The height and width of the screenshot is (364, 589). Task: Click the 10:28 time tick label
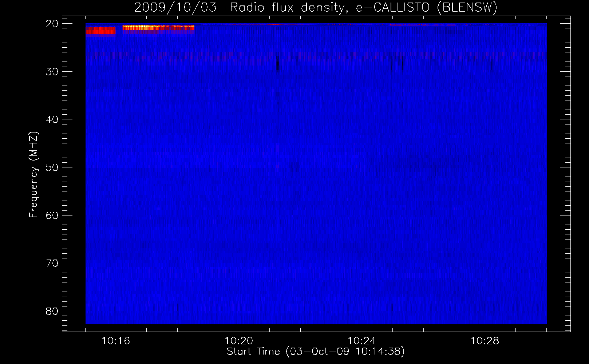point(485,341)
